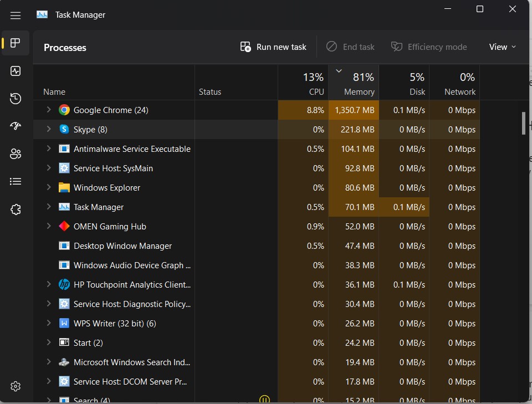This screenshot has width=532, height=404.
Task: Open the Startup apps page
Action: (15, 126)
